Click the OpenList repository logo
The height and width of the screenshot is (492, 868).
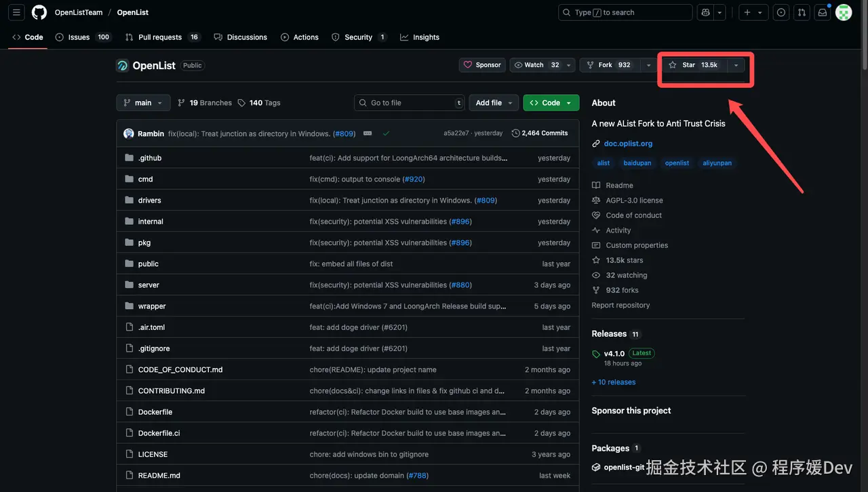123,66
